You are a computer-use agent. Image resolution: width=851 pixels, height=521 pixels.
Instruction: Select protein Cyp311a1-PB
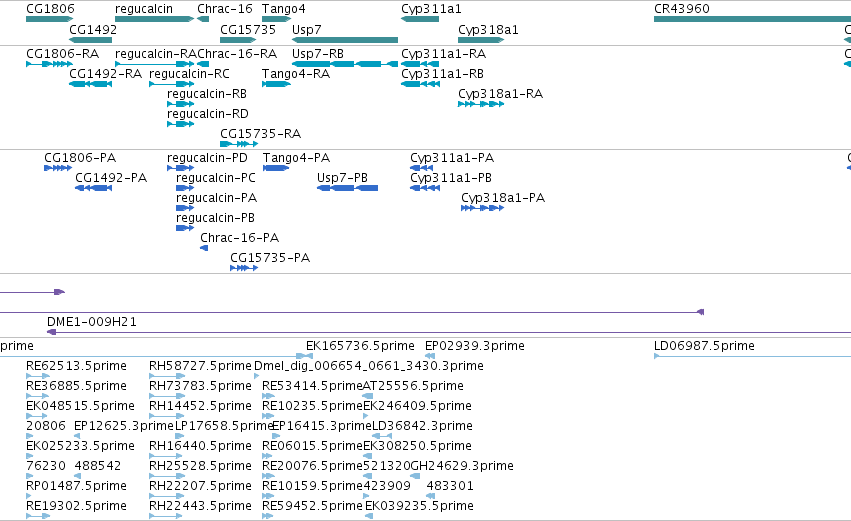click(451, 178)
